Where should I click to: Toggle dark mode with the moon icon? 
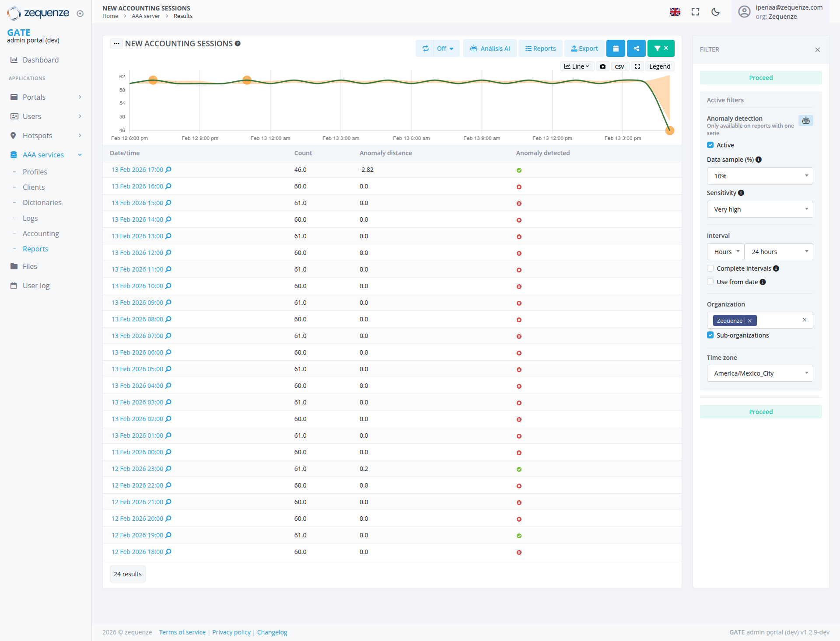point(715,12)
